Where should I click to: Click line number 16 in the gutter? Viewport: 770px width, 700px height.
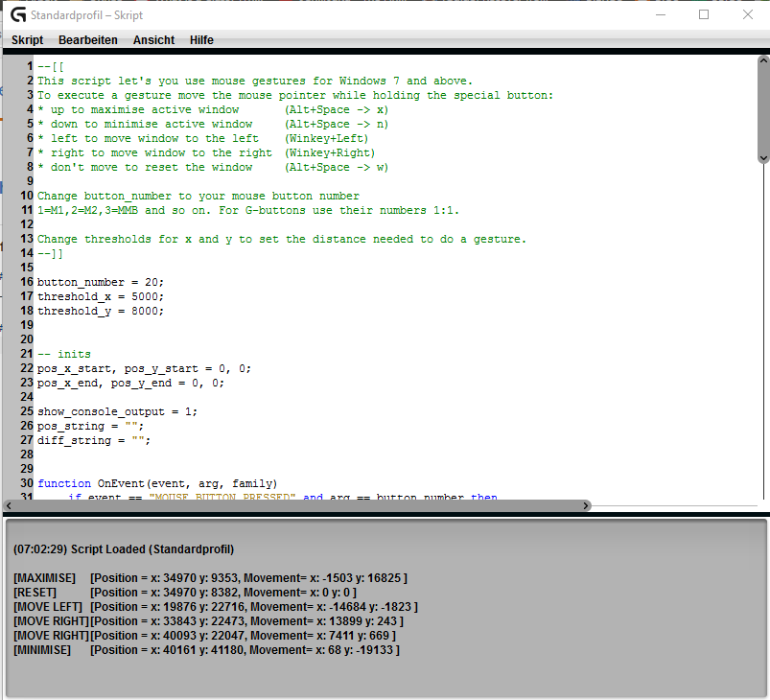pos(27,282)
